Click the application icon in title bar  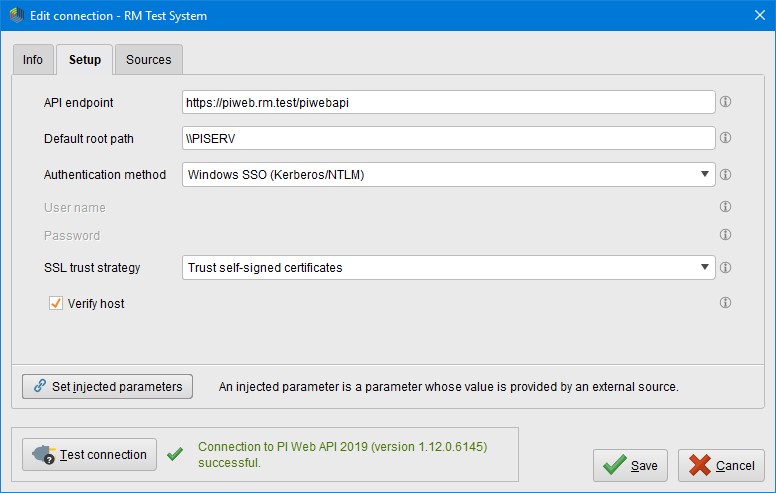[15, 16]
